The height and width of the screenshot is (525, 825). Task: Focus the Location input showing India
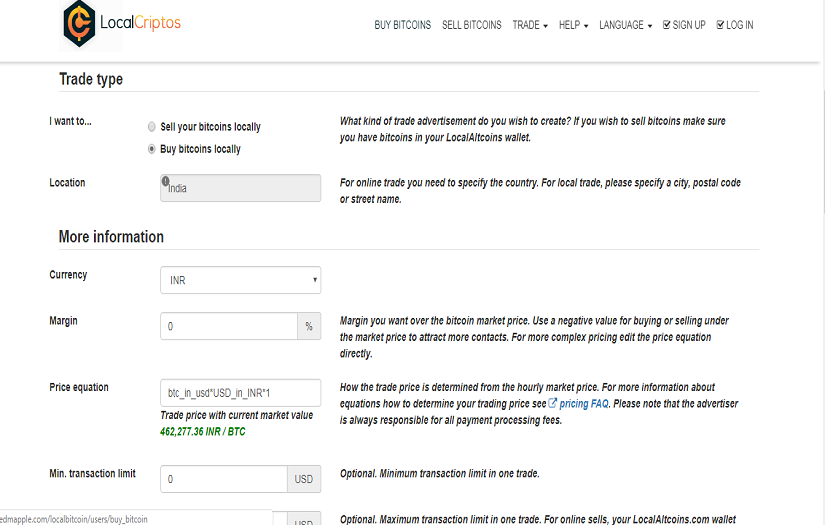pyautogui.click(x=240, y=188)
